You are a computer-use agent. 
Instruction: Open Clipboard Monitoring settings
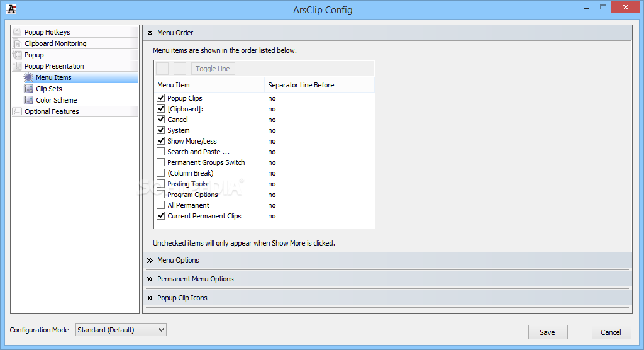point(75,43)
